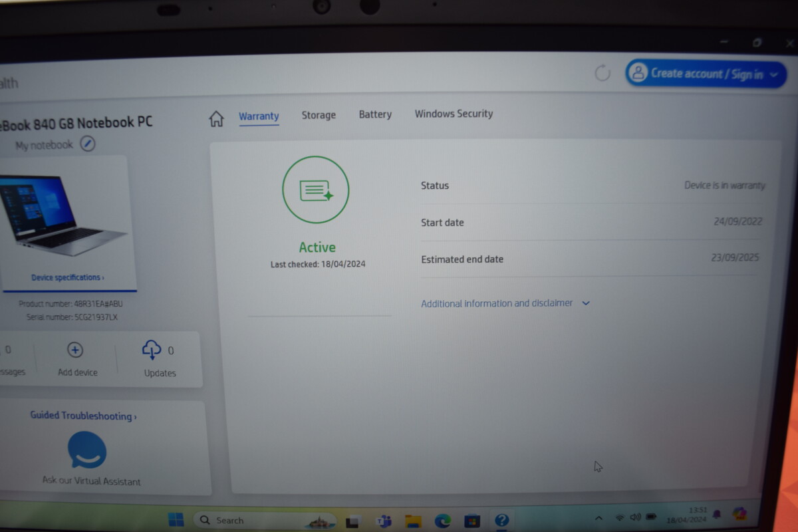
Task: Edit the My notebook name pencil icon
Action: tap(87, 144)
